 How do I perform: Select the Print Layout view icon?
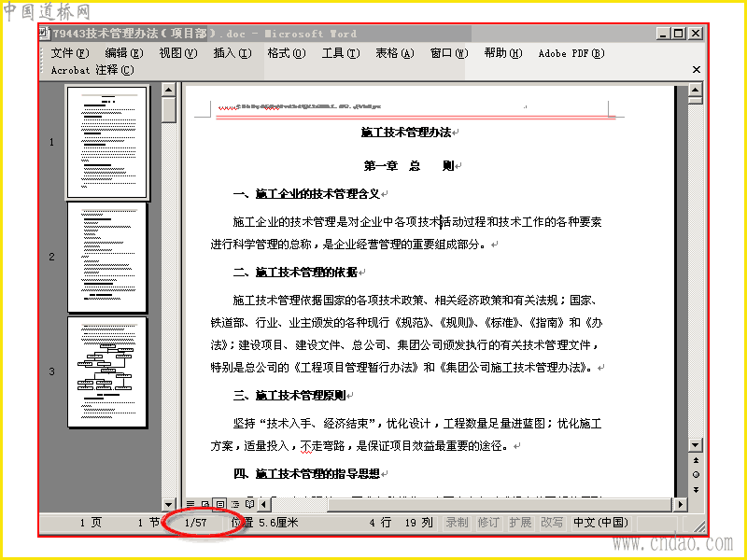click(220, 504)
